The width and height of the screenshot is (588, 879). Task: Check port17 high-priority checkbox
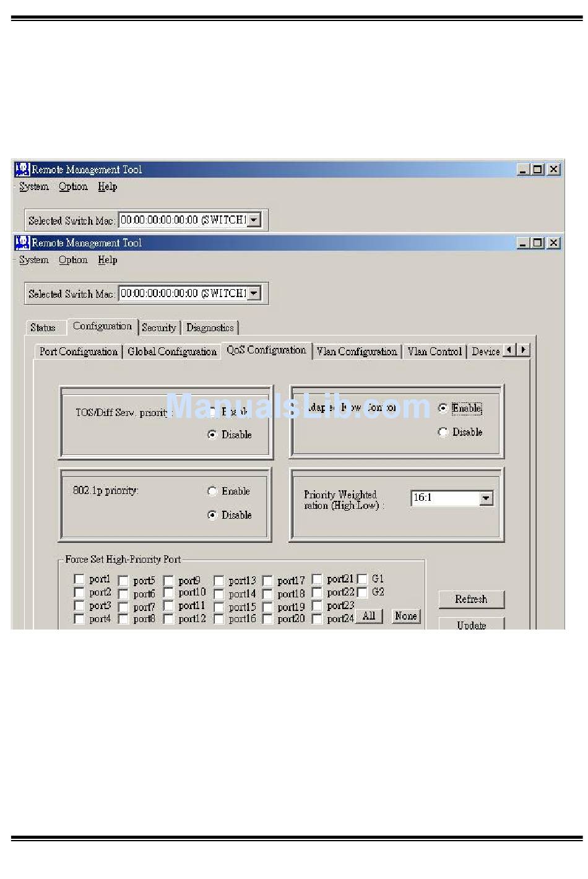(x=267, y=581)
